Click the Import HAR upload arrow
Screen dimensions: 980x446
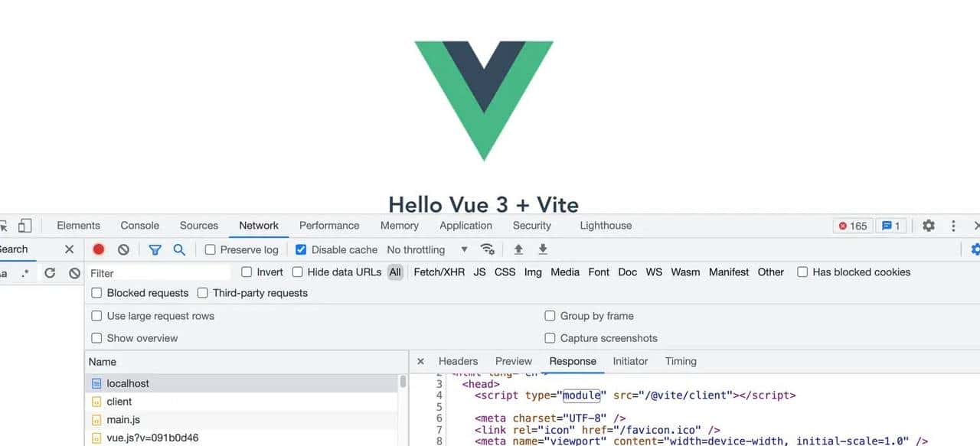518,249
